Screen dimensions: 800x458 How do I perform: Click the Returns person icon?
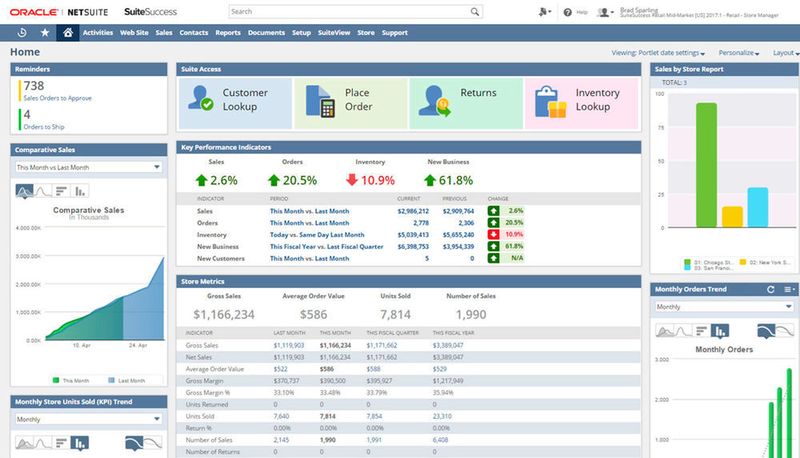click(435, 100)
